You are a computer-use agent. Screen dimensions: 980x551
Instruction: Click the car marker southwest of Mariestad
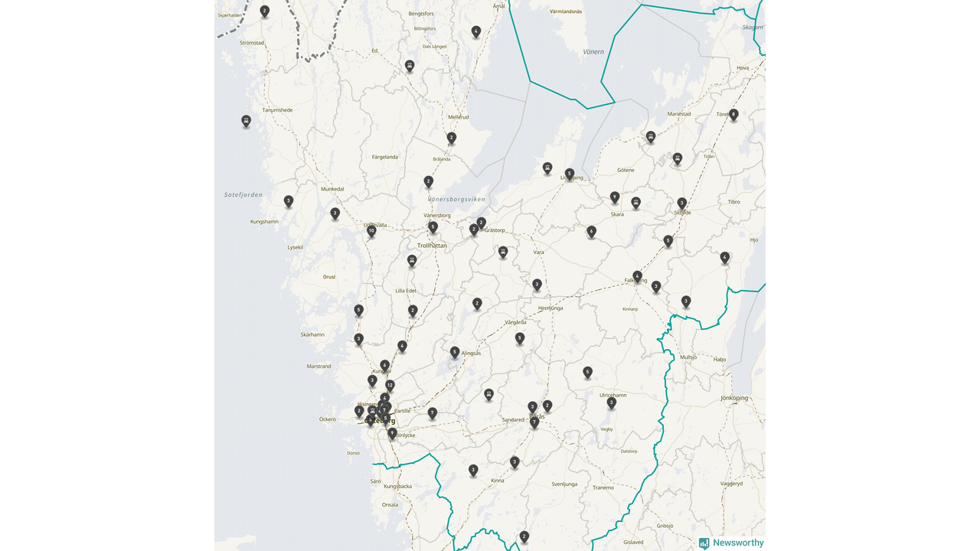coord(651,138)
